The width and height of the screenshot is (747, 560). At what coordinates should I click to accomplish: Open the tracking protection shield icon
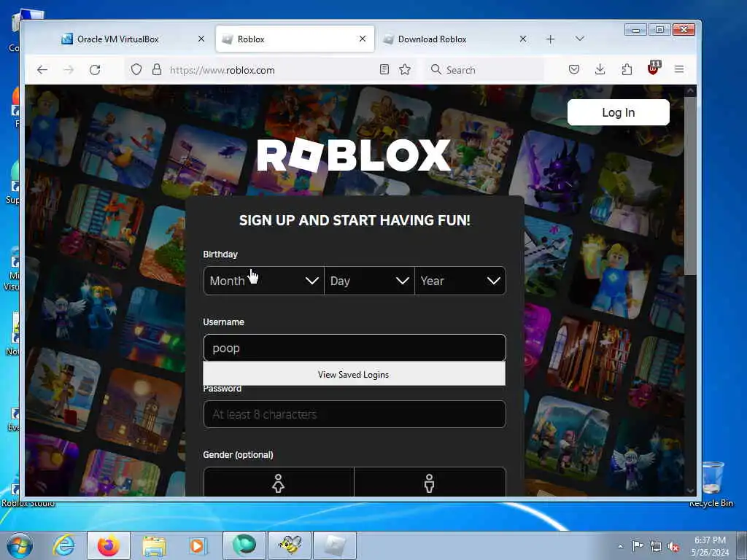(136, 70)
